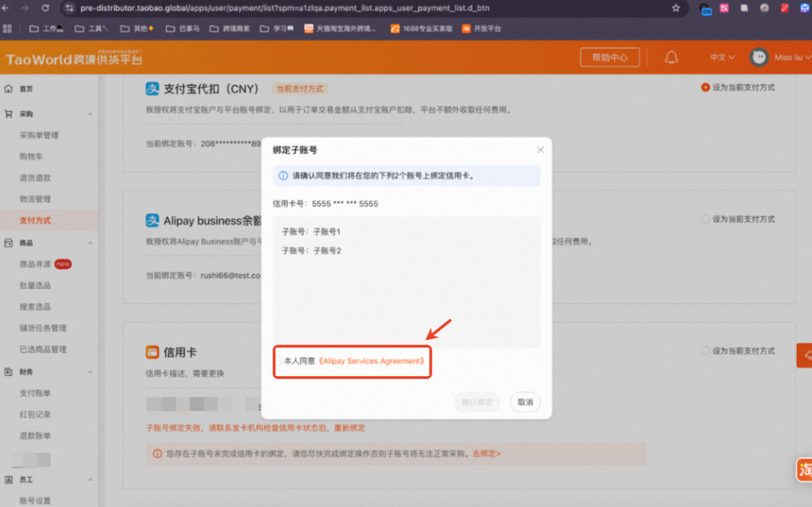Open 支付账单 in the sidebar
Viewport: 812px width, 507px height.
click(36, 394)
